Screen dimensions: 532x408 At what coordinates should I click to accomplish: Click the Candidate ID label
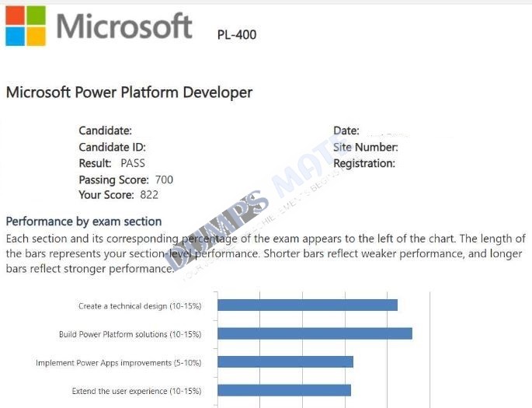[113, 148]
